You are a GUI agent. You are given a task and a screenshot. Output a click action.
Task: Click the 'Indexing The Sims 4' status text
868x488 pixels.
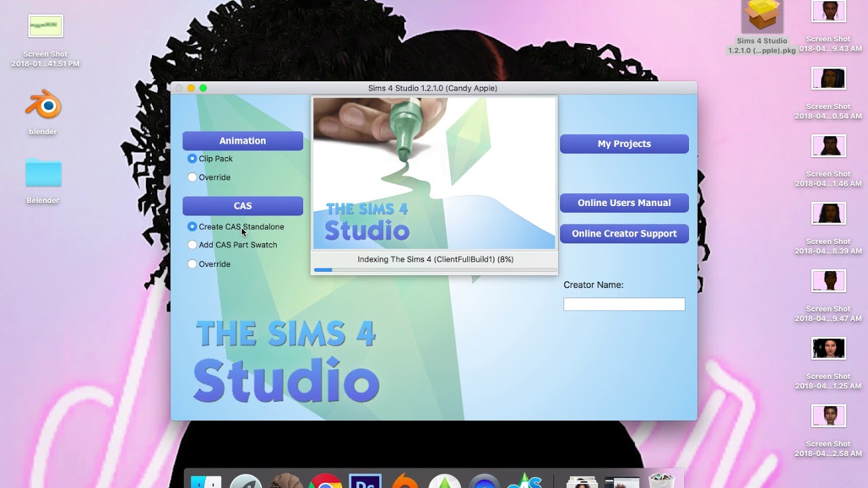click(435, 259)
